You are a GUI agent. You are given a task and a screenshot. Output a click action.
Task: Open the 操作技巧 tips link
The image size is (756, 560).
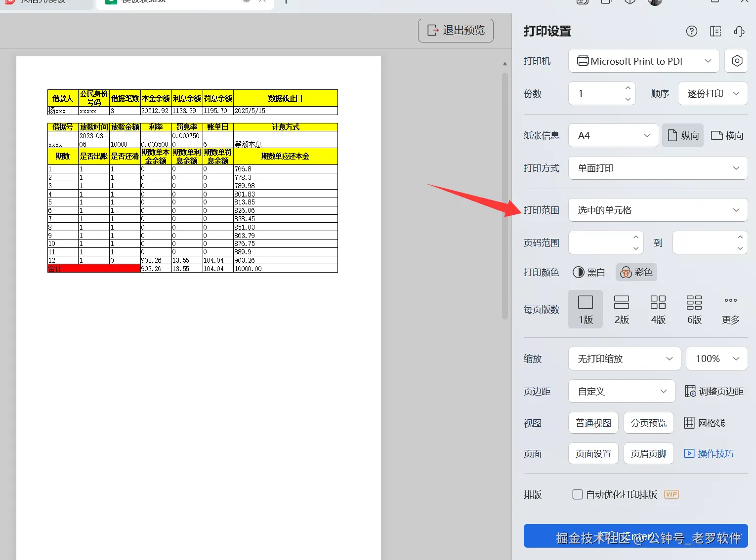[x=709, y=453]
